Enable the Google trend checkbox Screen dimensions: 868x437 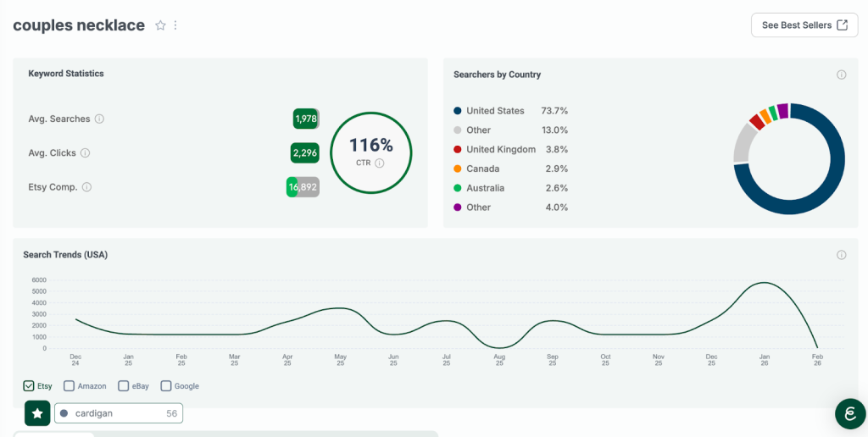[166, 386]
